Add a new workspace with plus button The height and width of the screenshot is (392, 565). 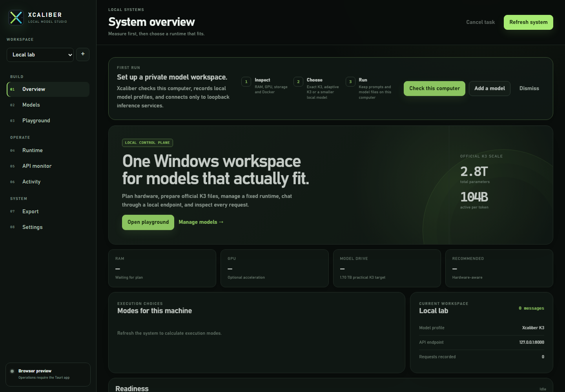[x=83, y=54]
